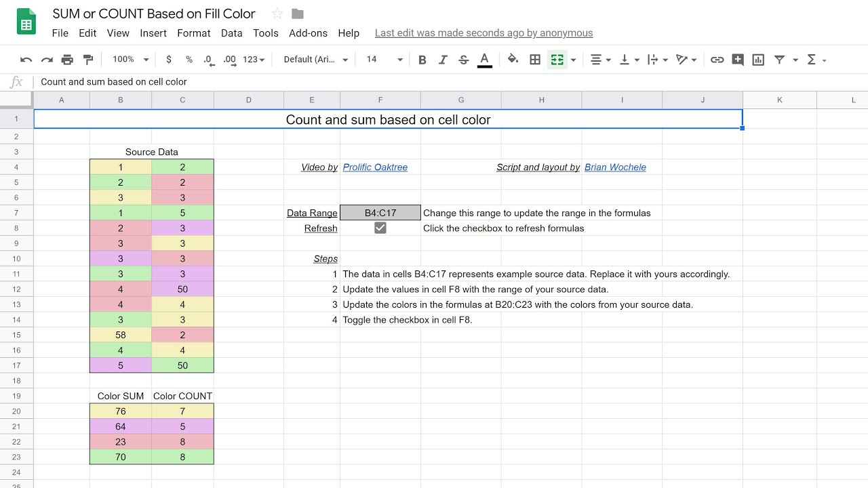
Task: Open the Data menu
Action: (x=231, y=33)
